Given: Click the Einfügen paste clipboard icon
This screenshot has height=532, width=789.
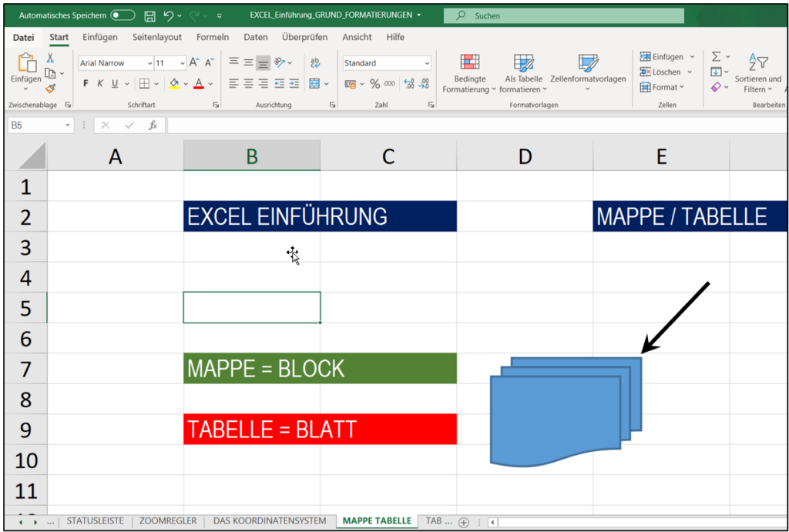Looking at the screenshot, I should pyautogui.click(x=26, y=64).
